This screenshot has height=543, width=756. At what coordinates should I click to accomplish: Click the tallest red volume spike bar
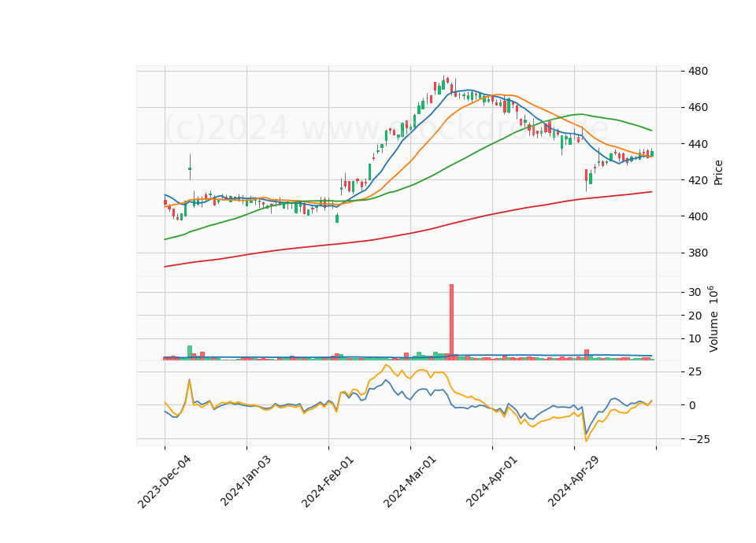tap(451, 322)
